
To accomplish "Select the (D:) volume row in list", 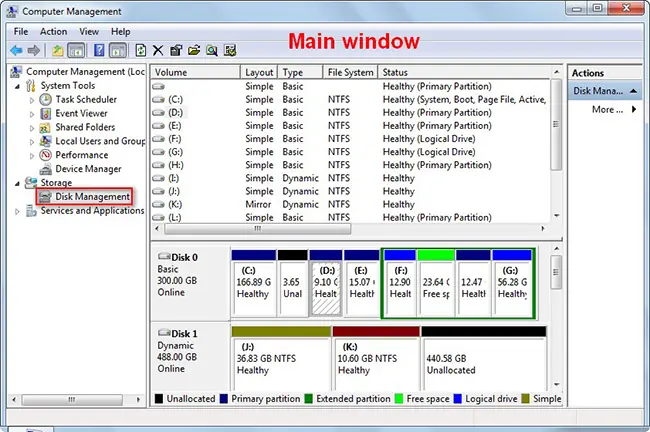I will pyautogui.click(x=350, y=113).
